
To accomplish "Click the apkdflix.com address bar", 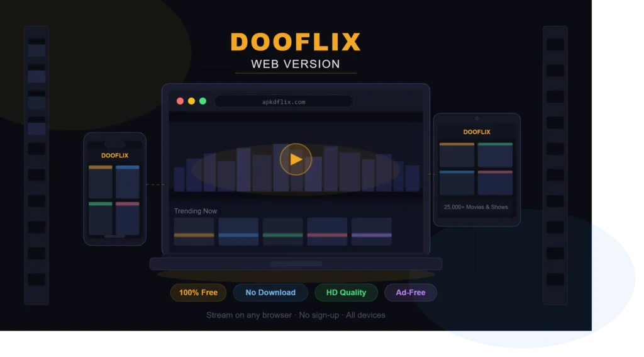I will coord(284,101).
